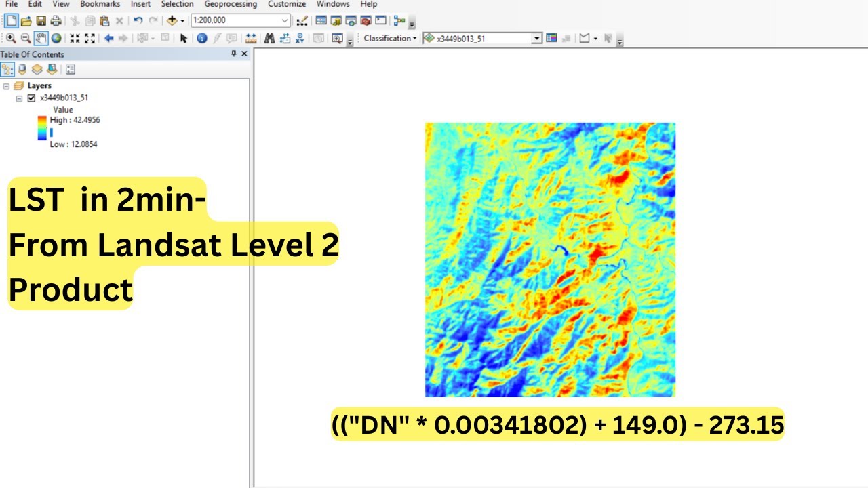Open the map scale 1:200,000 dropdown
868x488 pixels.
click(285, 21)
